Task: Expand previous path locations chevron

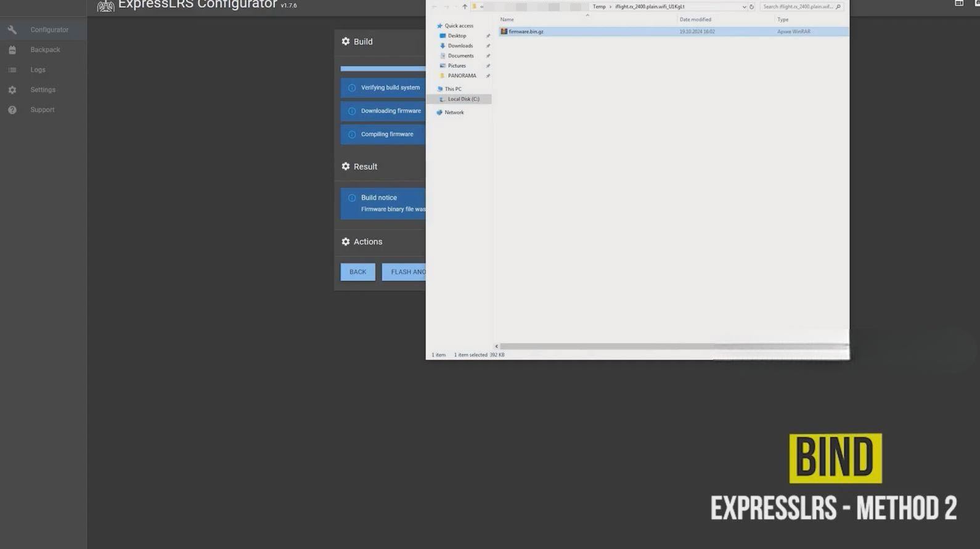Action: 482,7
